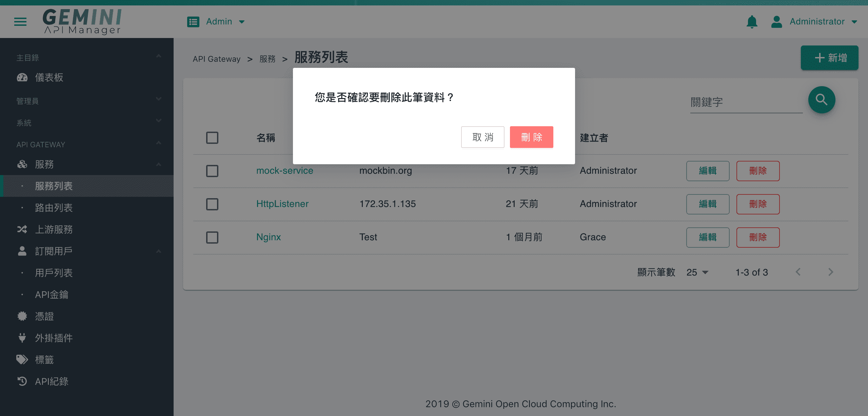The width and height of the screenshot is (868, 416).
Task: Collapse the 訂閱用戶 submenu chevron
Action: tap(159, 251)
